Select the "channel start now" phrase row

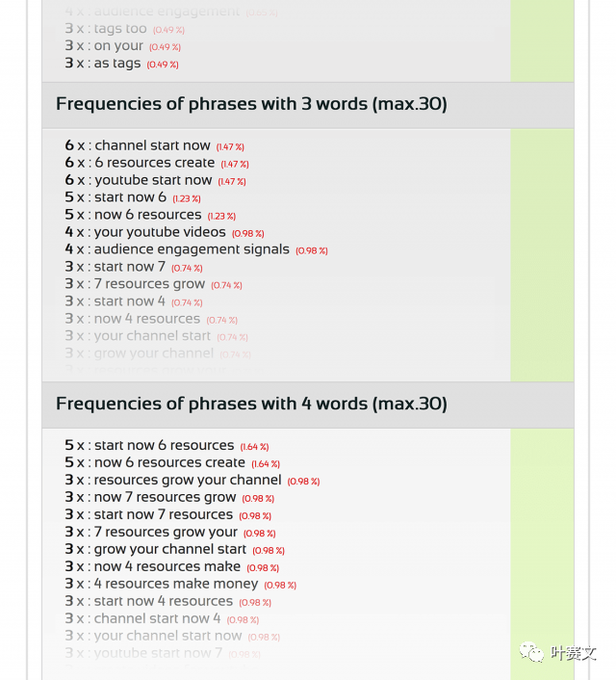pyautogui.click(x=152, y=145)
